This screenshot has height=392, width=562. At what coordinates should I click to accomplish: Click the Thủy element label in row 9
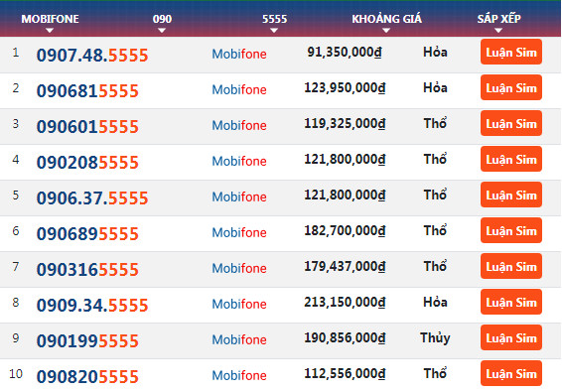click(x=435, y=337)
